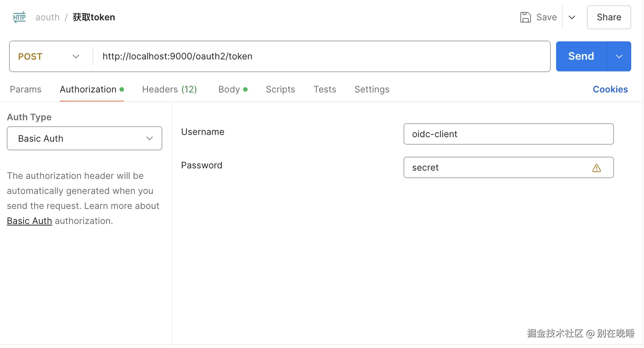Click the Save floppy disk icon
This screenshot has width=644, height=348.
[525, 17]
